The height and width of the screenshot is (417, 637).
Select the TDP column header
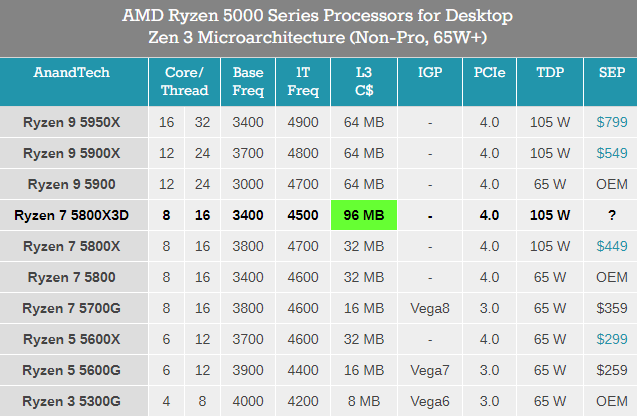(x=551, y=72)
